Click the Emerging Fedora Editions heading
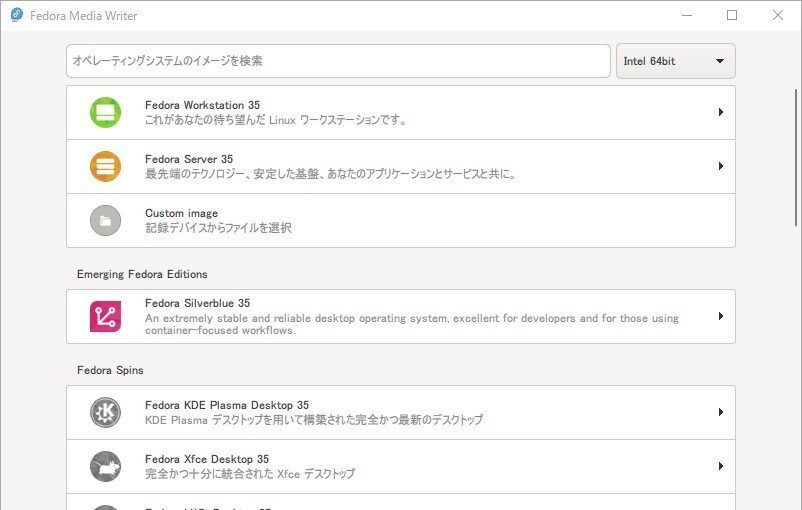The width and height of the screenshot is (802, 510). [x=142, y=274]
